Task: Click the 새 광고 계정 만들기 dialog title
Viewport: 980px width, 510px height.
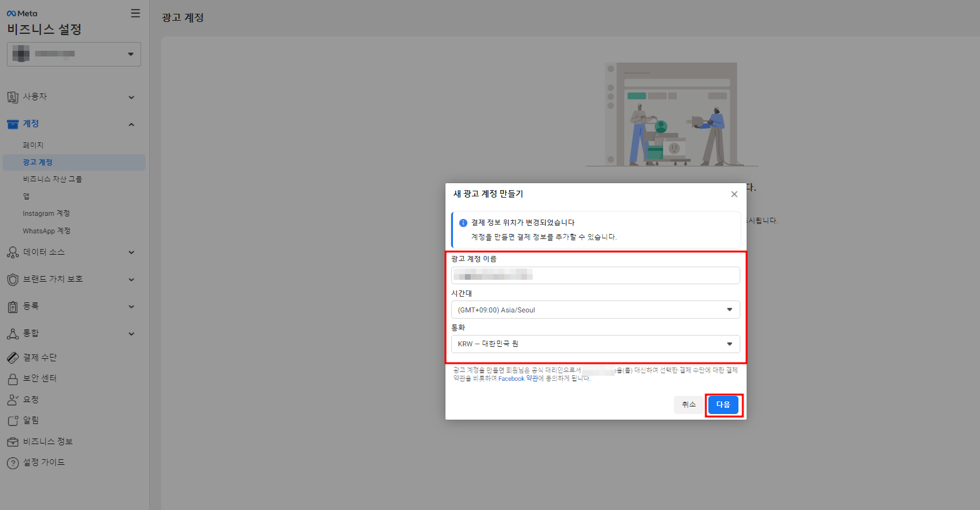Action: pyautogui.click(x=488, y=194)
